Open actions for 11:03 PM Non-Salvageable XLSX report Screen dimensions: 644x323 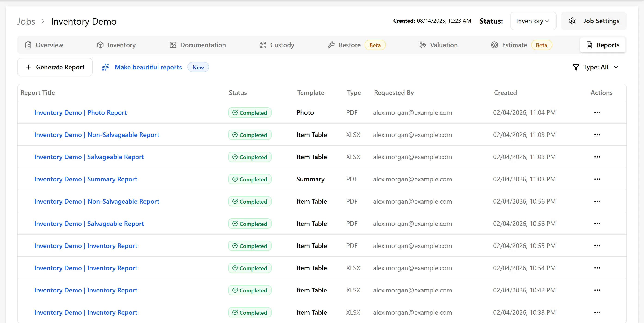click(x=597, y=135)
